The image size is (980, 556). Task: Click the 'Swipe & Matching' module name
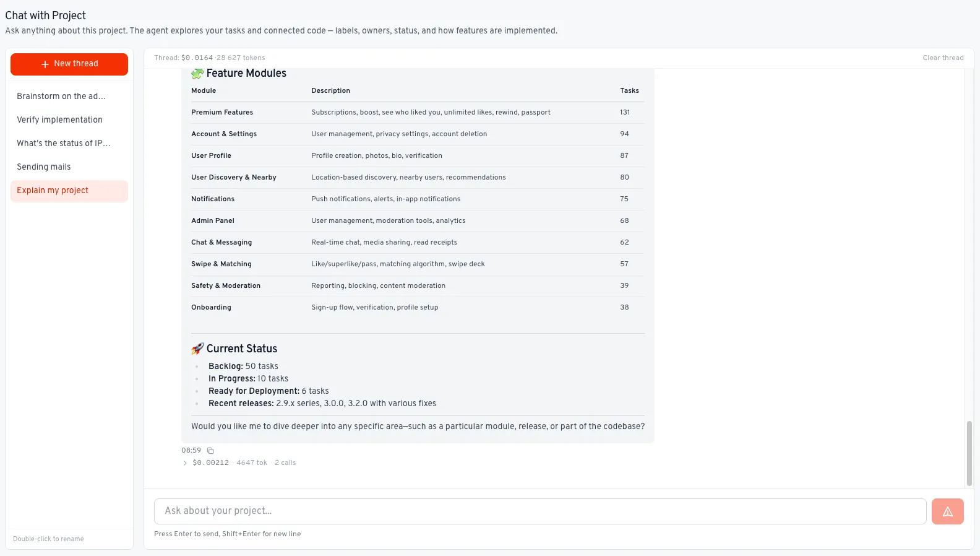221,264
